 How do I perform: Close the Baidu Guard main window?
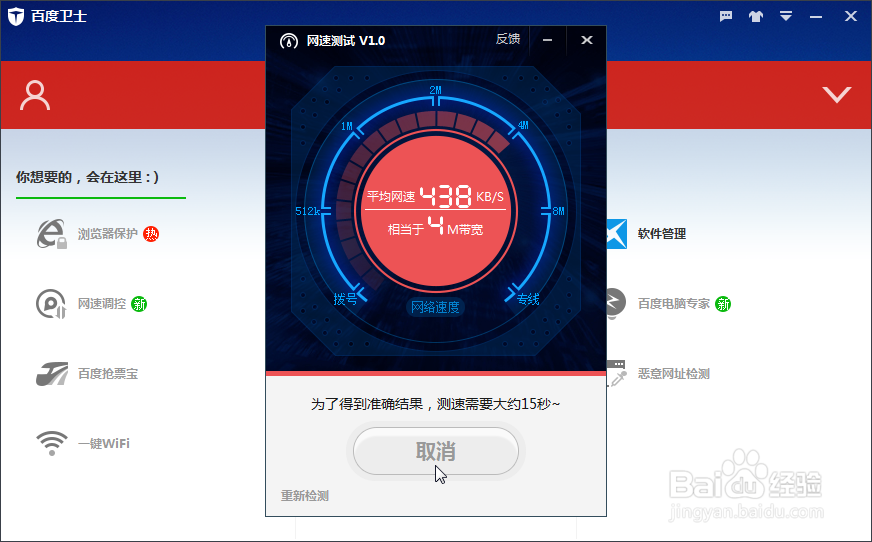click(x=851, y=16)
